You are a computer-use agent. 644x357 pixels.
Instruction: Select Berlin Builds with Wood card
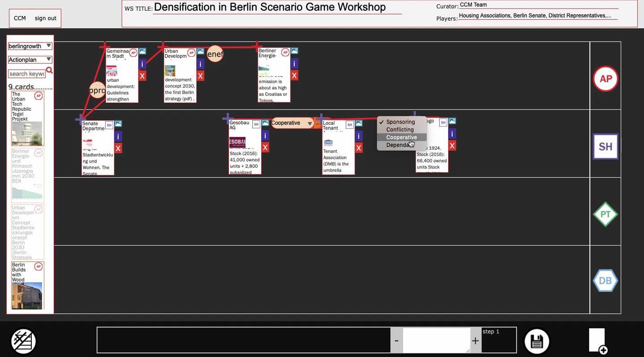(x=28, y=286)
